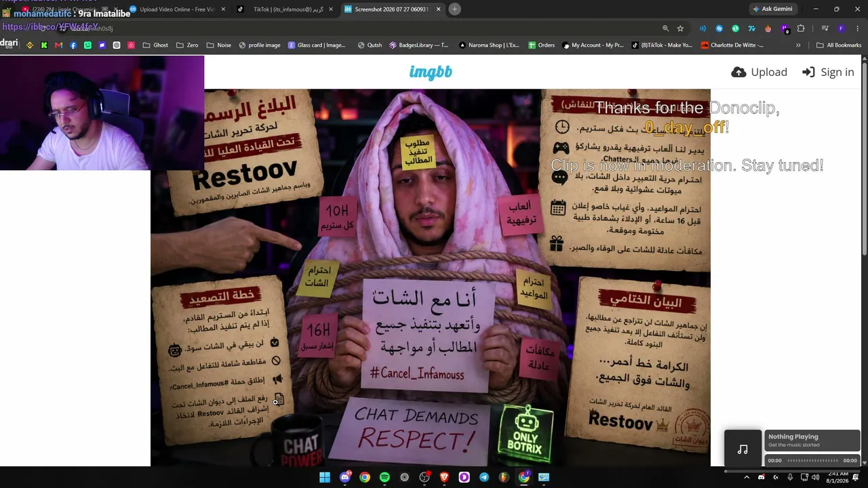Open Spotify from the taskbar

384,477
